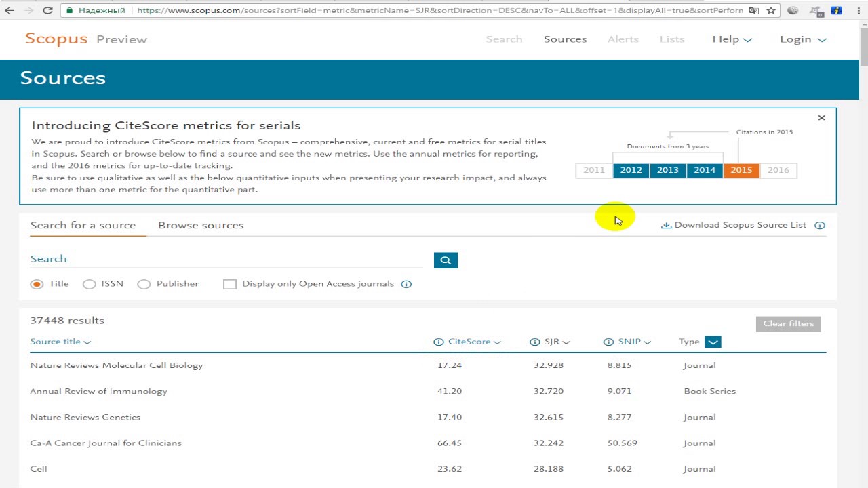Select the ISSN radio button
The width and height of the screenshot is (868, 488).
click(x=89, y=284)
